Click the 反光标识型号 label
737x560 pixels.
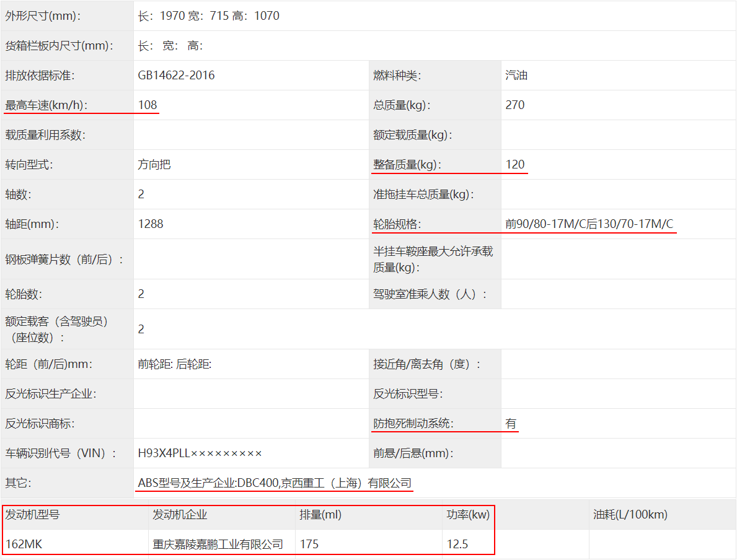point(408,394)
